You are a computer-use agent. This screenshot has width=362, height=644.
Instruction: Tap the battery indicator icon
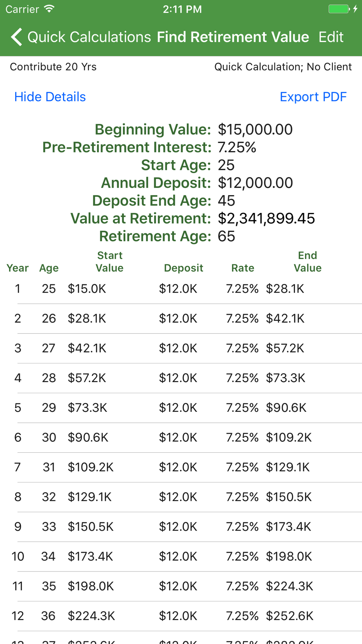coord(338,9)
